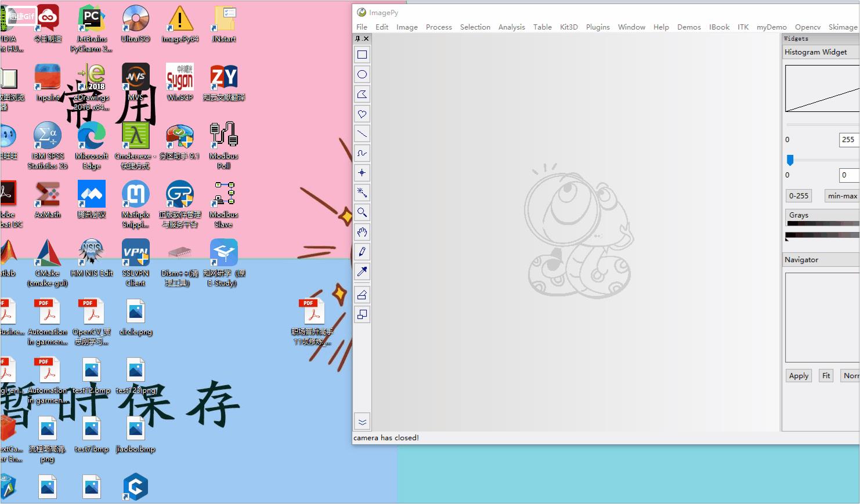This screenshot has height=504, width=860.
Task: Open the ImagePy64 desktop shortcut
Action: pyautogui.click(x=180, y=24)
